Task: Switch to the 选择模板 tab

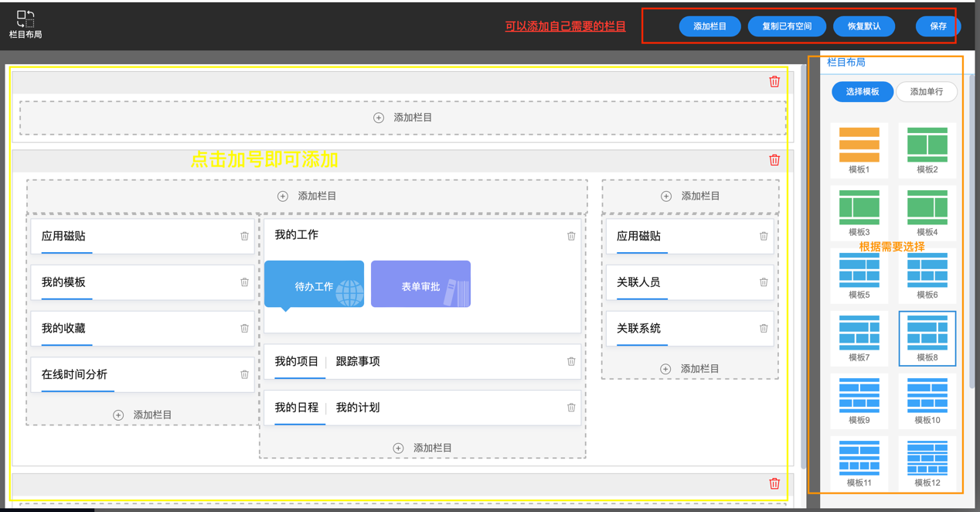Action: tap(862, 92)
